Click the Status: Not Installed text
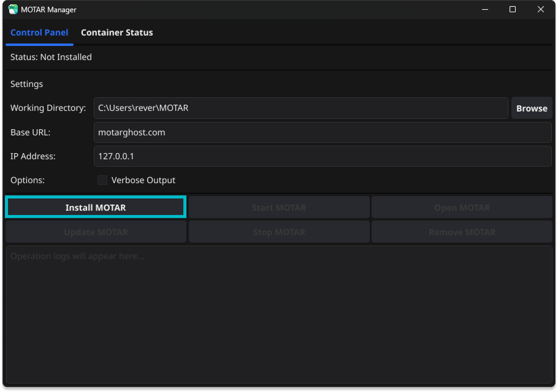The height and width of the screenshot is (392, 558). pyautogui.click(x=51, y=57)
